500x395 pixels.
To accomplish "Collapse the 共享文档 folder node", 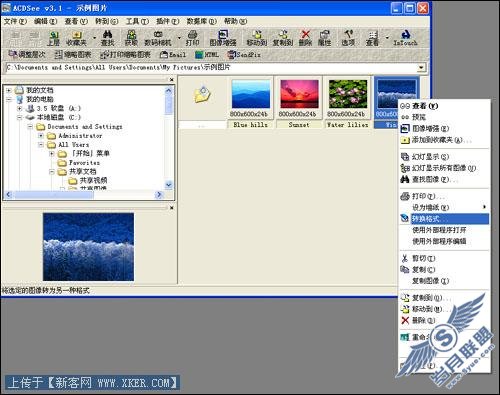I will click(51, 172).
